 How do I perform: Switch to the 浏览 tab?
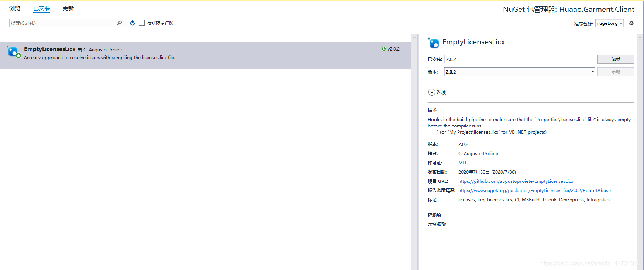(15, 8)
